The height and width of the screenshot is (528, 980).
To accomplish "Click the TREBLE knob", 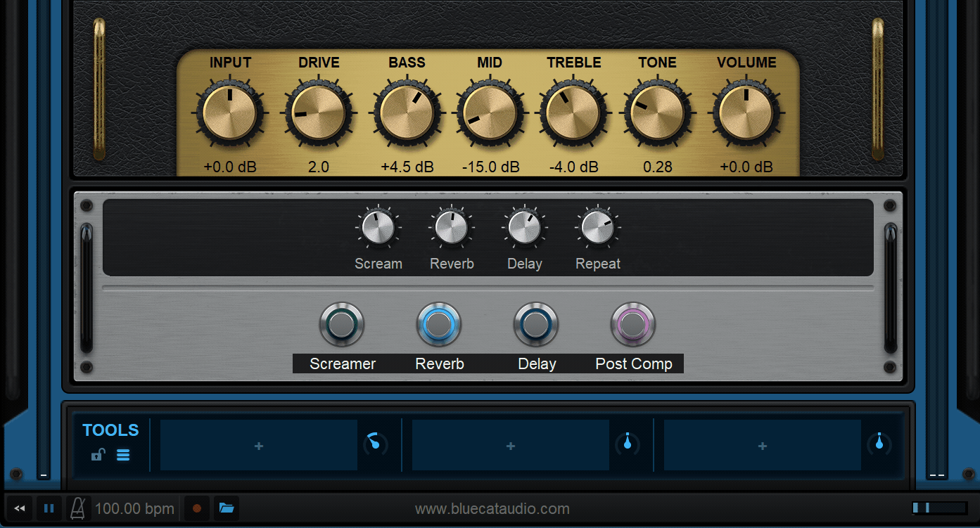I will [573, 113].
